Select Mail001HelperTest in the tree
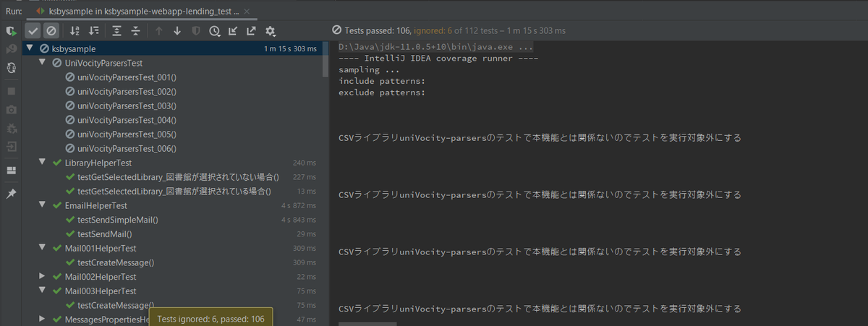 [x=100, y=248]
